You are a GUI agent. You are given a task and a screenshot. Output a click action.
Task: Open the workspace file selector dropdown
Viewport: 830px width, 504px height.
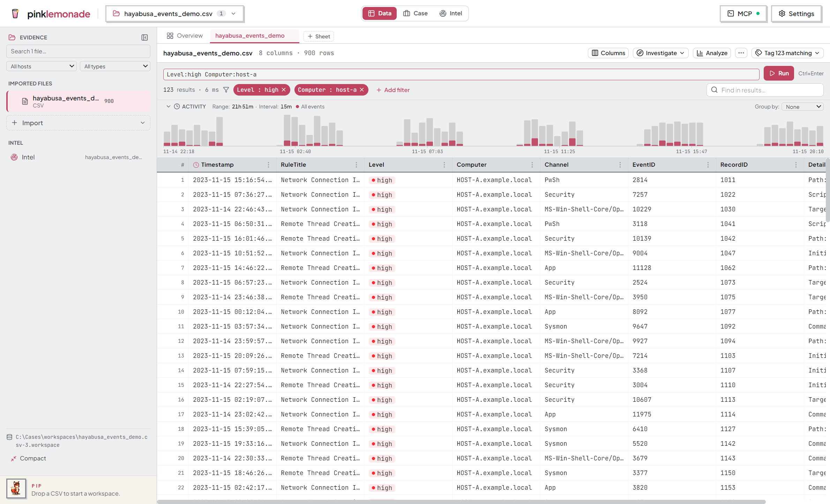[174, 14]
